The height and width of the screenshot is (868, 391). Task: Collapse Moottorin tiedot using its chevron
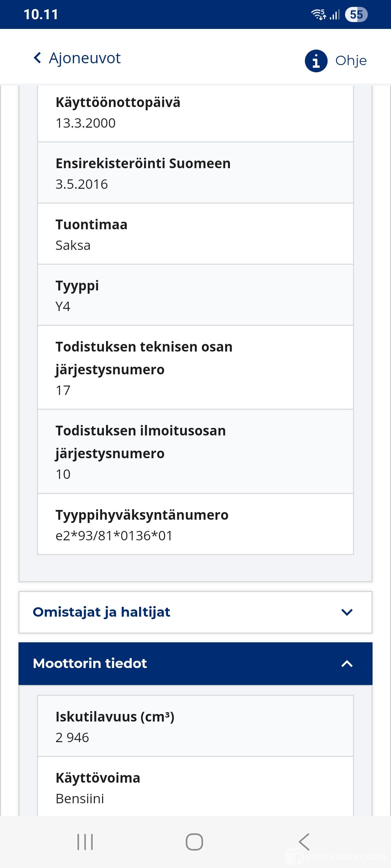347,664
